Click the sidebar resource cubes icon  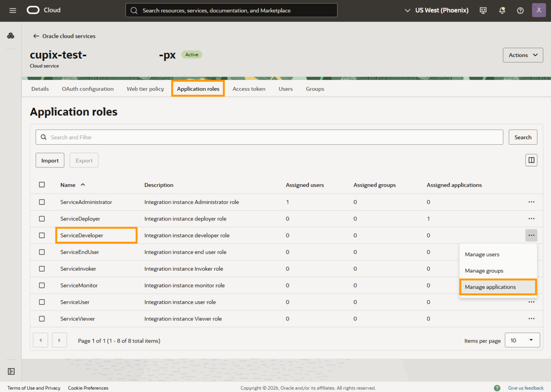pos(11,36)
